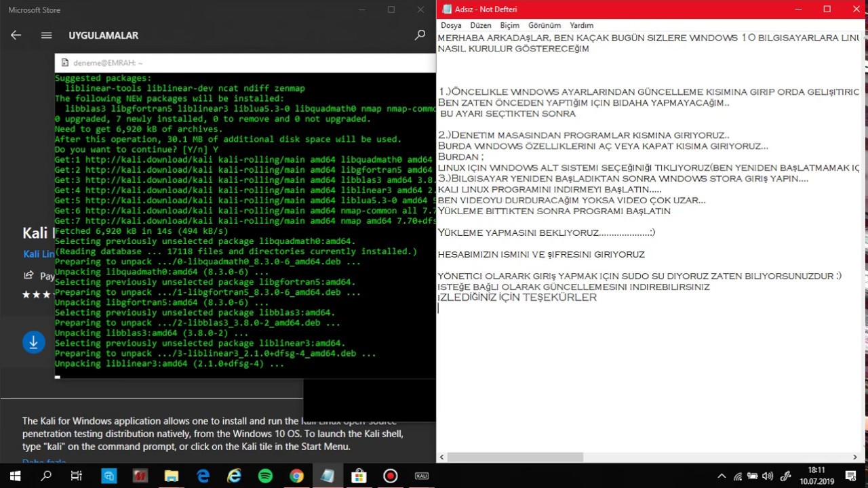Viewport: 868px width, 488px height.
Task: Click the terminal window title bar icon
Action: [65, 62]
